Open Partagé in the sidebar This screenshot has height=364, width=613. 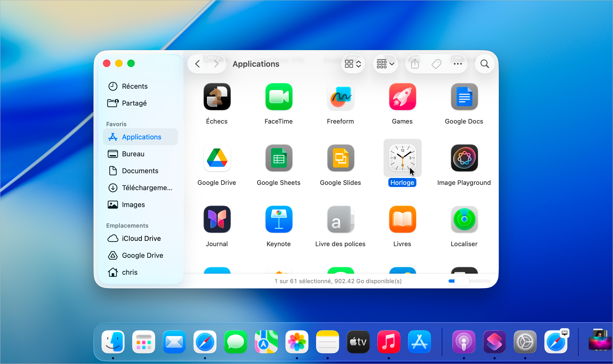(x=140, y=103)
